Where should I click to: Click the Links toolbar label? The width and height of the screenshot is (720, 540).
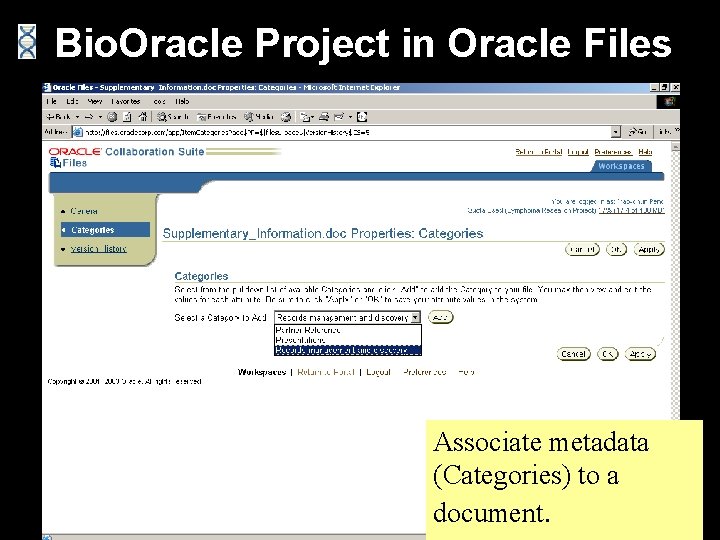point(664,132)
